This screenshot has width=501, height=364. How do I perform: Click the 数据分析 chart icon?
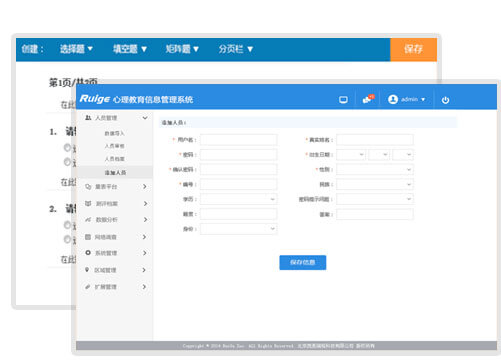click(88, 220)
